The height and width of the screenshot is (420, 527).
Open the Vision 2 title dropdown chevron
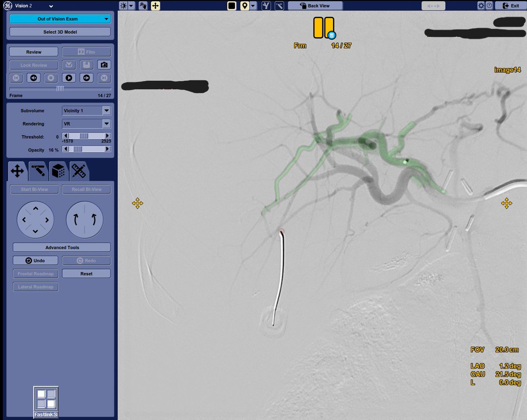click(x=51, y=6)
